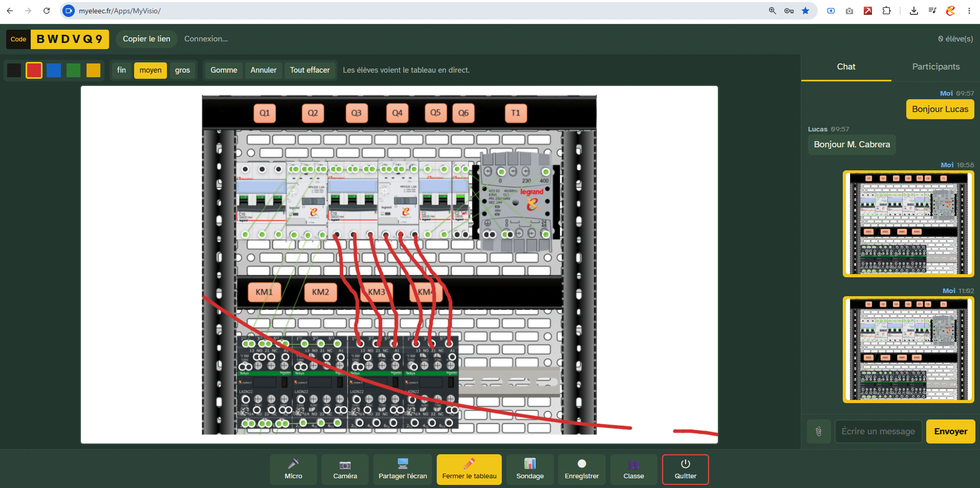Undo last stroke with Annuler
Viewport: 980px width, 488px height.
263,70
